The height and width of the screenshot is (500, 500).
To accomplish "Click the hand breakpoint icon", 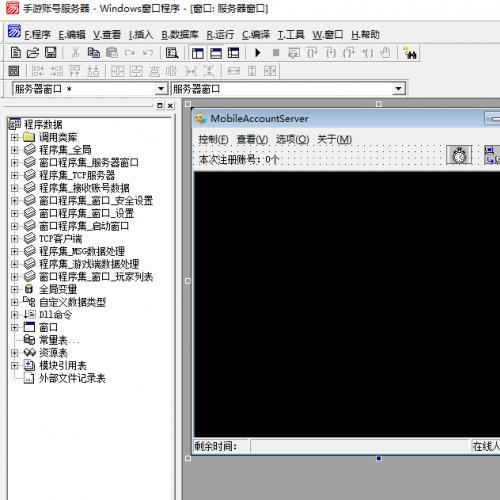I will tap(385, 53).
